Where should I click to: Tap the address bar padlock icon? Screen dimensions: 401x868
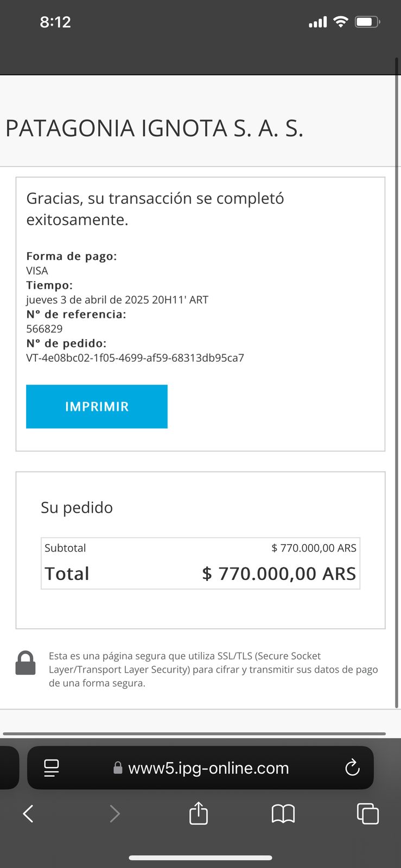118,768
